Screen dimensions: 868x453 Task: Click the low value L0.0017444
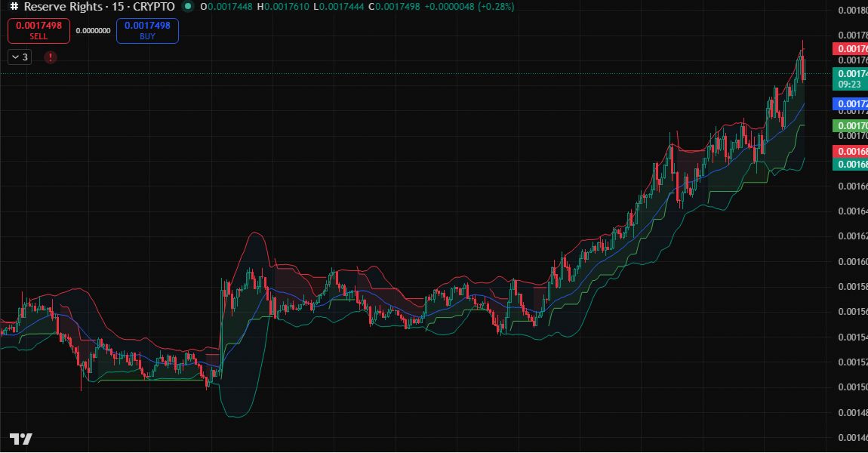click(338, 7)
